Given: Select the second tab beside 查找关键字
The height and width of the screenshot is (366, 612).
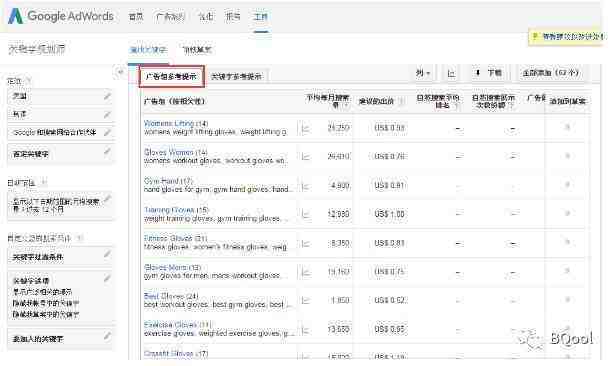Looking at the screenshot, I should coord(197,50).
